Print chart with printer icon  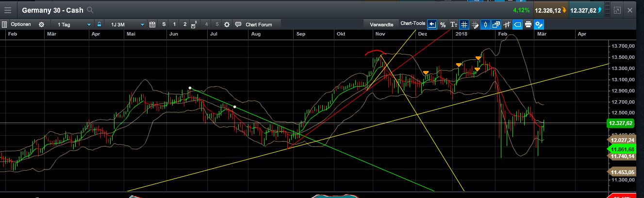[528, 24]
